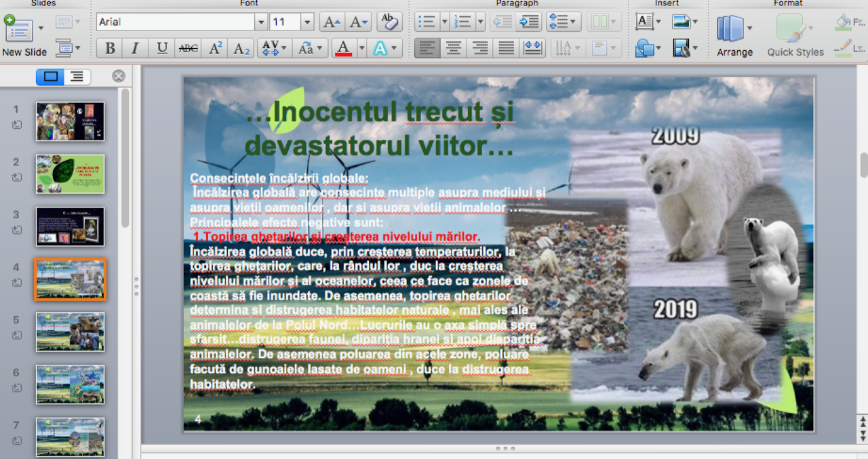Insert a picture using the image icon
This screenshot has height=459, width=868.
tap(681, 22)
